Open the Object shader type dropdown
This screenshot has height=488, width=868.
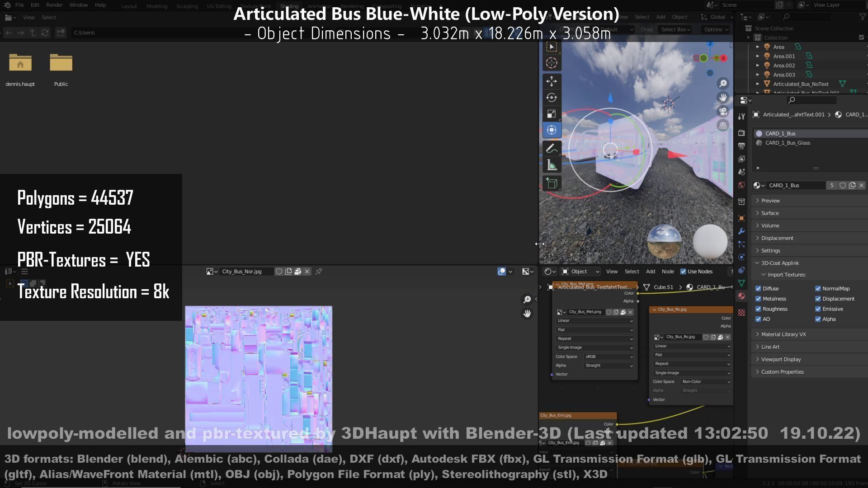click(x=580, y=272)
